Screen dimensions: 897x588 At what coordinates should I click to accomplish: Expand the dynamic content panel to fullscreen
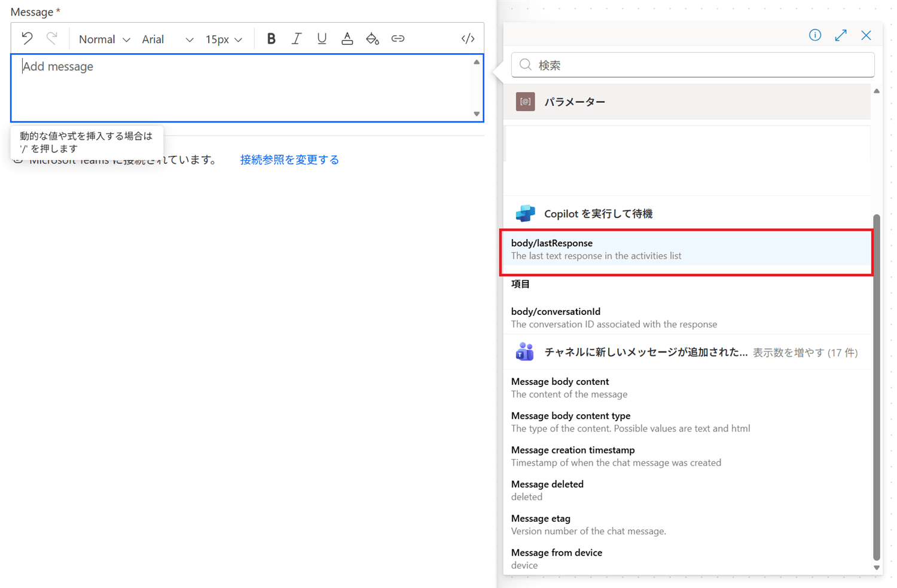[x=840, y=35]
